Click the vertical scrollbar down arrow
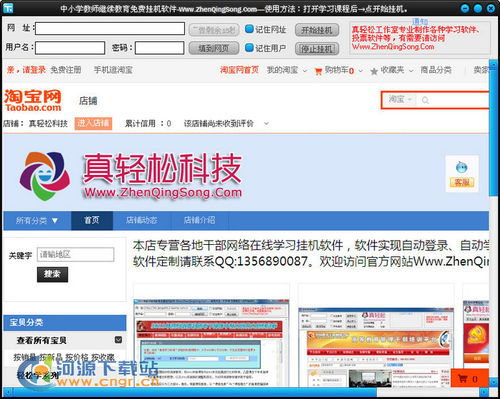The height and width of the screenshot is (399, 500). point(493,382)
